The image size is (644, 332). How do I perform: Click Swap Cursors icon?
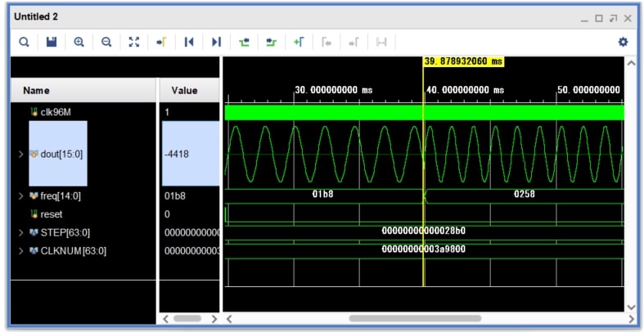point(381,42)
